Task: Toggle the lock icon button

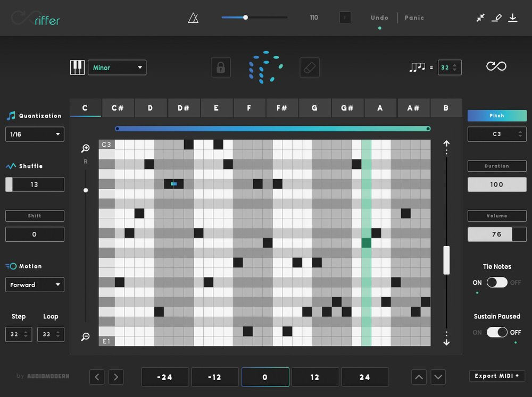Action: [220, 67]
